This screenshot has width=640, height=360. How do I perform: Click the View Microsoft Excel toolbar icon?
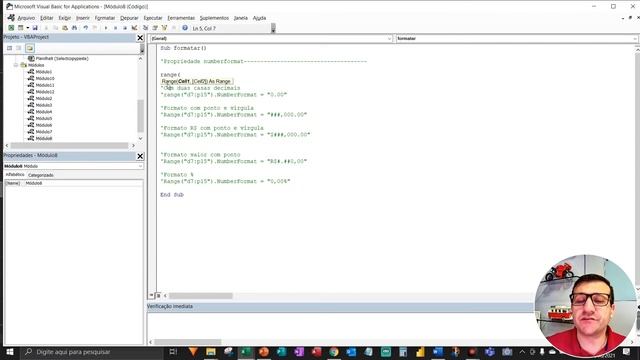click(x=11, y=28)
